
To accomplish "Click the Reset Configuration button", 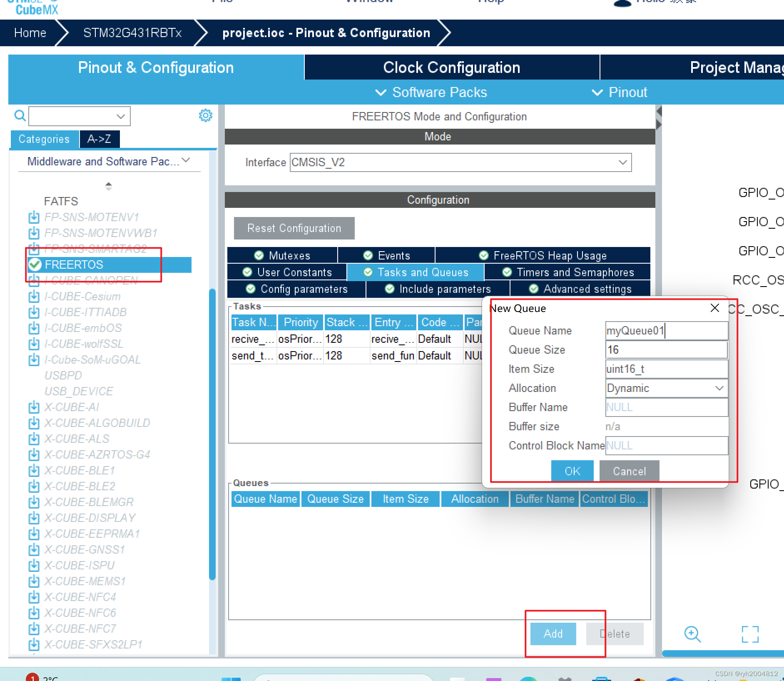I will click(294, 228).
